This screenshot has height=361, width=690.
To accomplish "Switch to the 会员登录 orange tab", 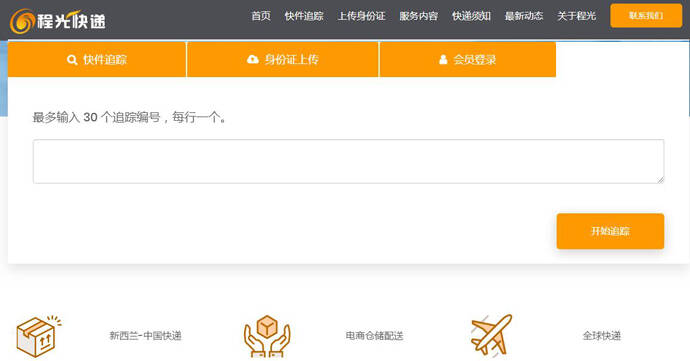I will pyautogui.click(x=467, y=59).
